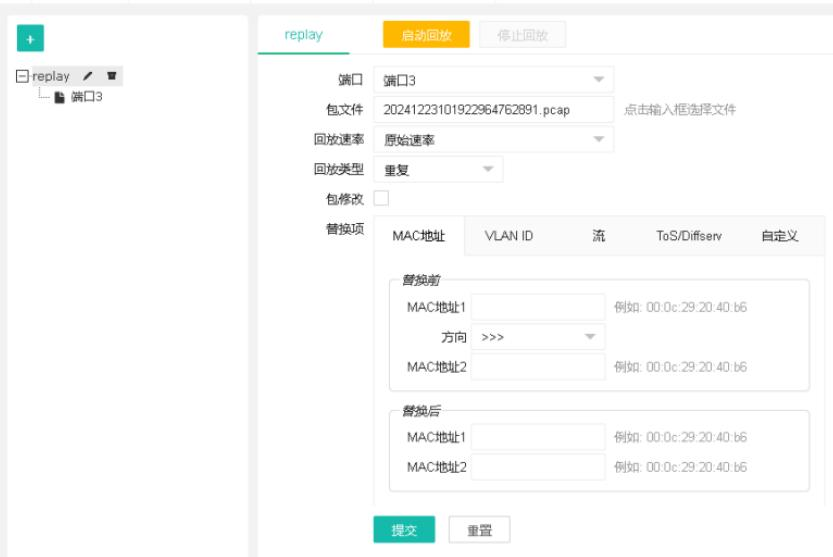Click the green plus add button
The height and width of the screenshot is (557, 833).
30,39
